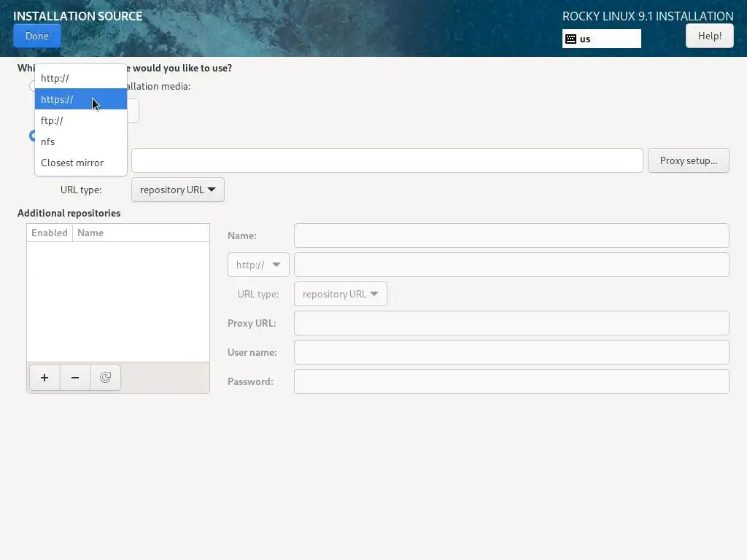The image size is (747, 560).
Task: Reset the additional repositories list
Action: coord(105,378)
